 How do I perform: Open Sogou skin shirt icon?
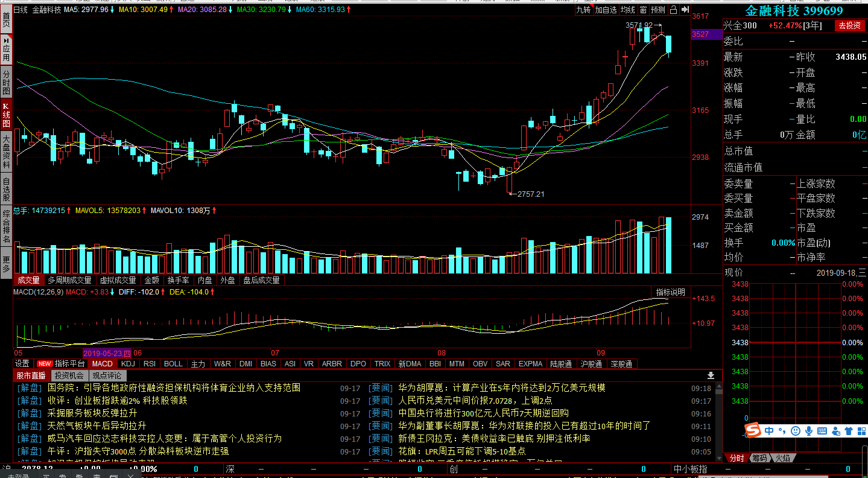coord(849,431)
